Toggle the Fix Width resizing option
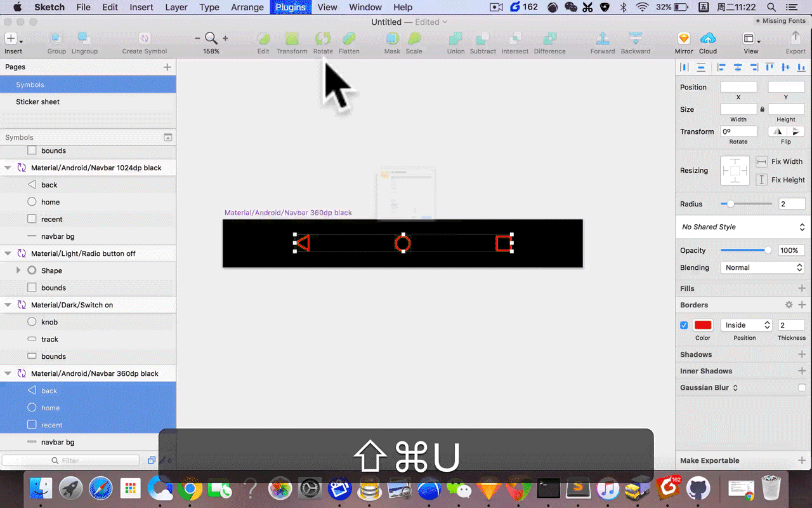This screenshot has width=812, height=508. click(x=762, y=162)
